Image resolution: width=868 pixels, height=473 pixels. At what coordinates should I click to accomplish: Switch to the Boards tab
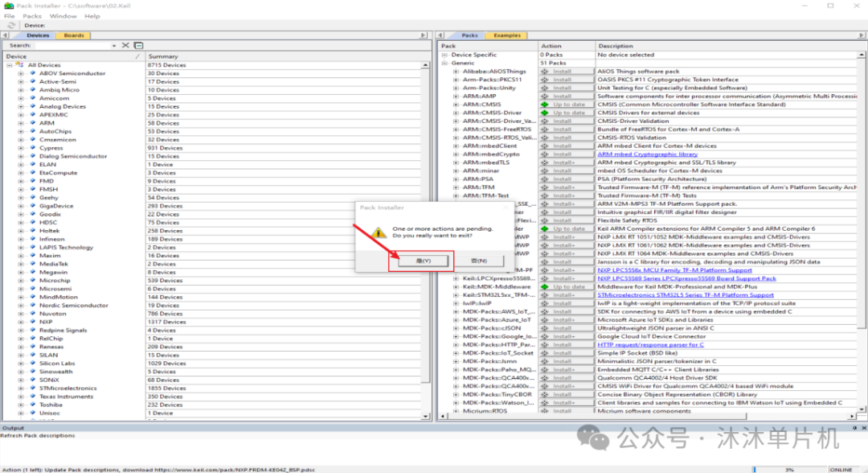pyautogui.click(x=74, y=35)
